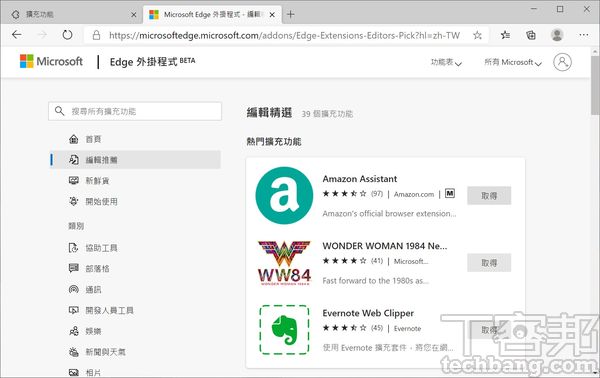The width and height of the screenshot is (600, 378).
Task: Expand the 所有 Microsoft dropdown
Action: [x=513, y=62]
